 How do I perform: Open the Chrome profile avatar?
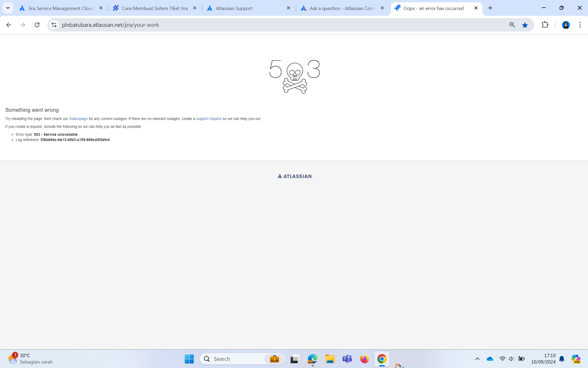click(565, 25)
